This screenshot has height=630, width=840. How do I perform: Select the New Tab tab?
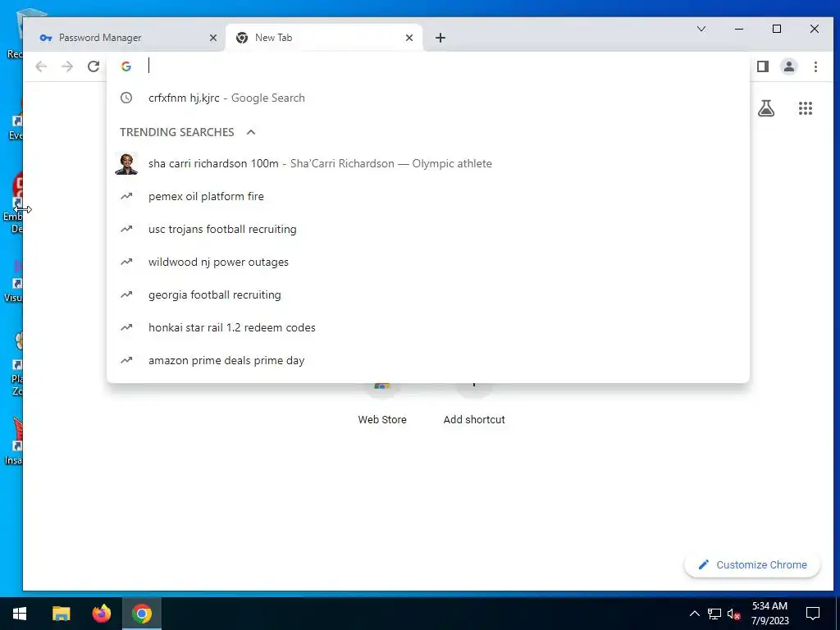point(324,38)
